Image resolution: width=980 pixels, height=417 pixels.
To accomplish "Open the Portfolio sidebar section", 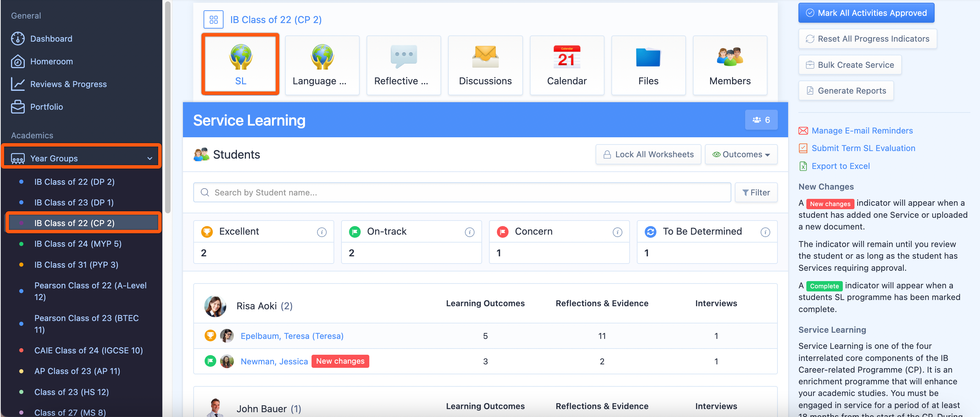I will pyautogui.click(x=46, y=107).
